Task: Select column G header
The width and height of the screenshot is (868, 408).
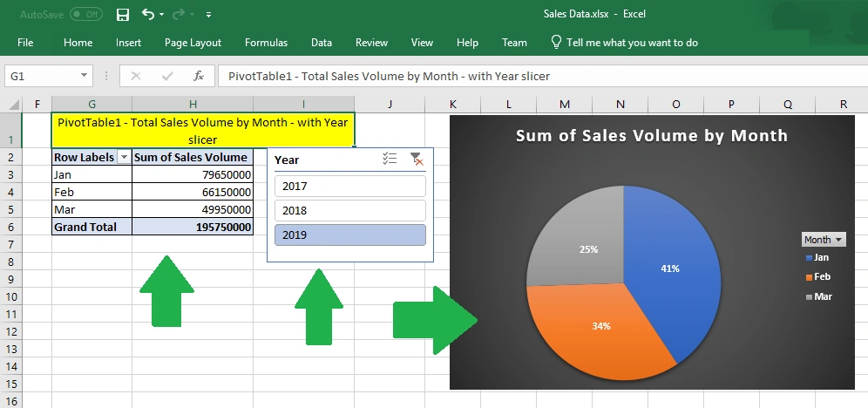Action: pyautogui.click(x=92, y=104)
